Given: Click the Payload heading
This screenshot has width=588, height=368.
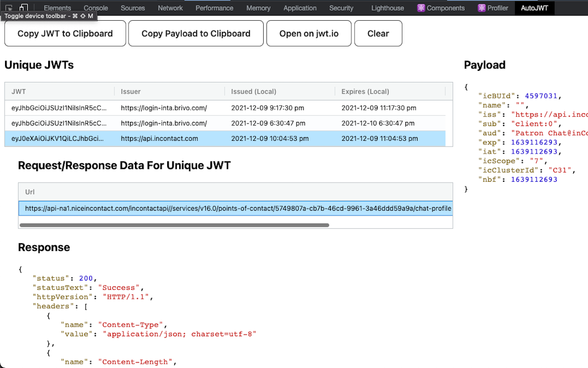Looking at the screenshot, I should click(485, 65).
